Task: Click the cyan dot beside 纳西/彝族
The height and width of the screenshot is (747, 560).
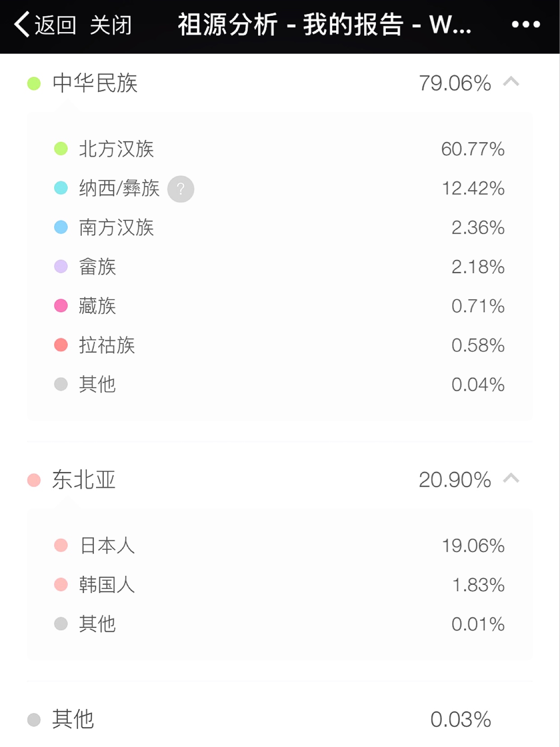Action: (x=61, y=188)
